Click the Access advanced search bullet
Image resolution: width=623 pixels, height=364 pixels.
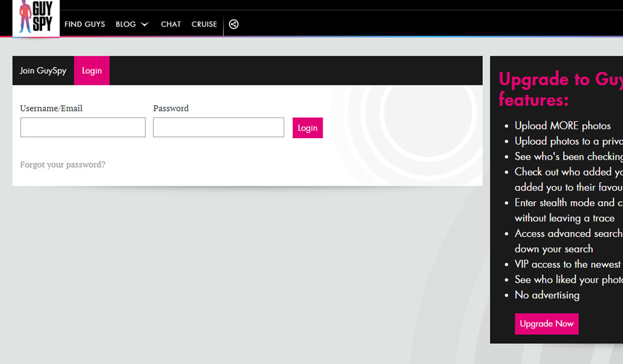568,234
